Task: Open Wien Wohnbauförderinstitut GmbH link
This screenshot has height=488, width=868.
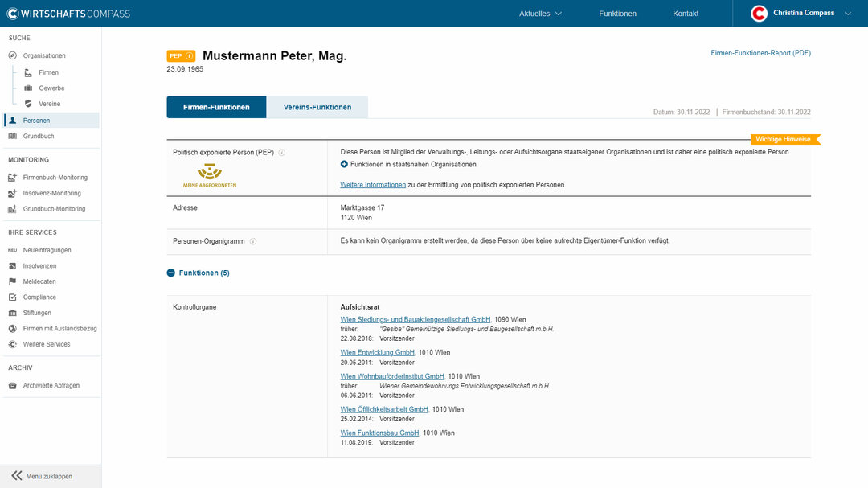Action: [392, 377]
